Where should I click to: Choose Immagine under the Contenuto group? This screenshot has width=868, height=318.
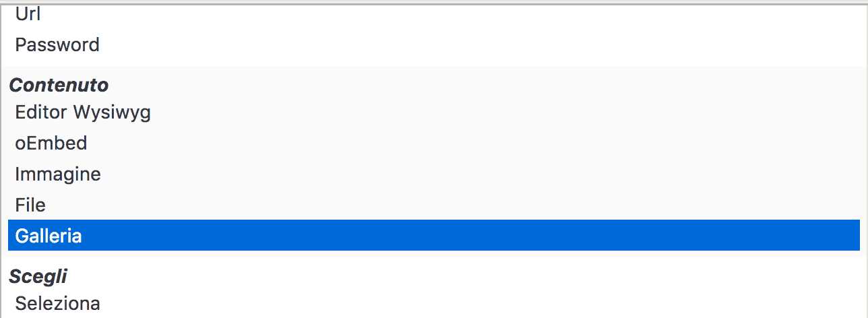coord(434,174)
